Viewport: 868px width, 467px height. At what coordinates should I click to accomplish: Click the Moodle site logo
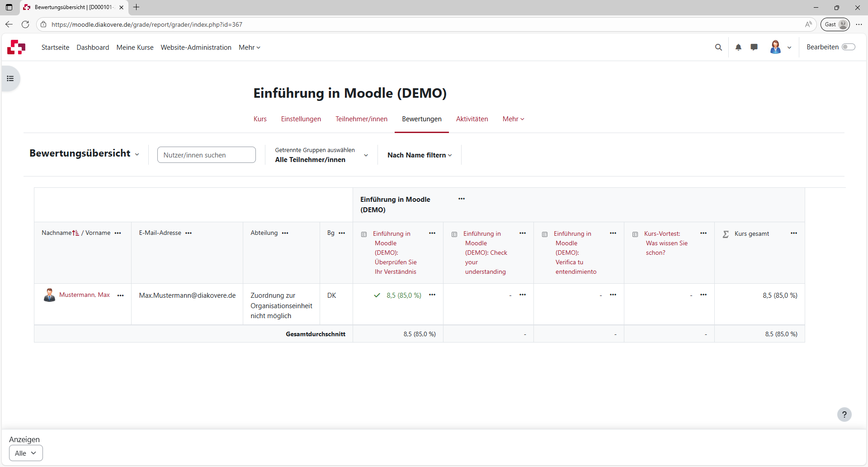tap(16, 47)
